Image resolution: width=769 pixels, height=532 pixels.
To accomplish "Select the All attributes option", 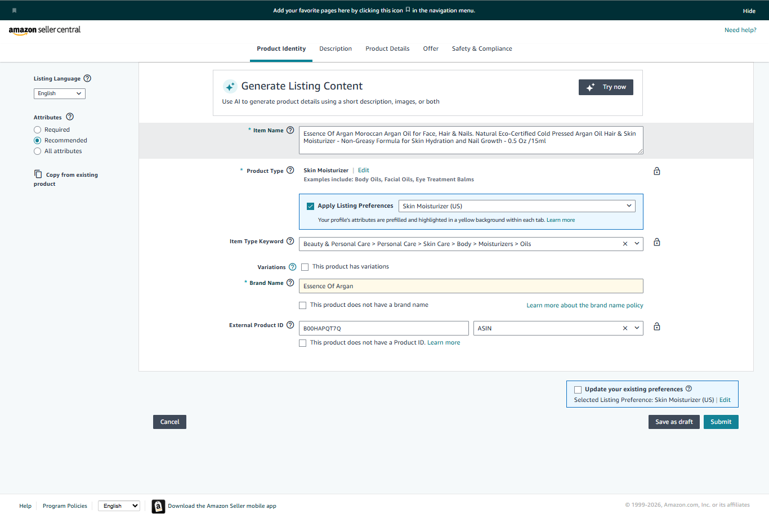I will pyautogui.click(x=38, y=151).
